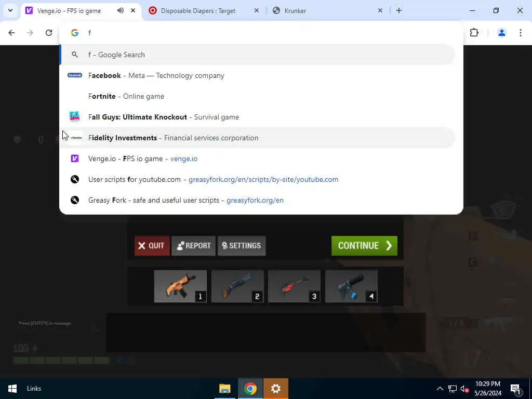Click the Links toolbar on taskbar
This screenshot has width=532, height=399.
pos(34,389)
